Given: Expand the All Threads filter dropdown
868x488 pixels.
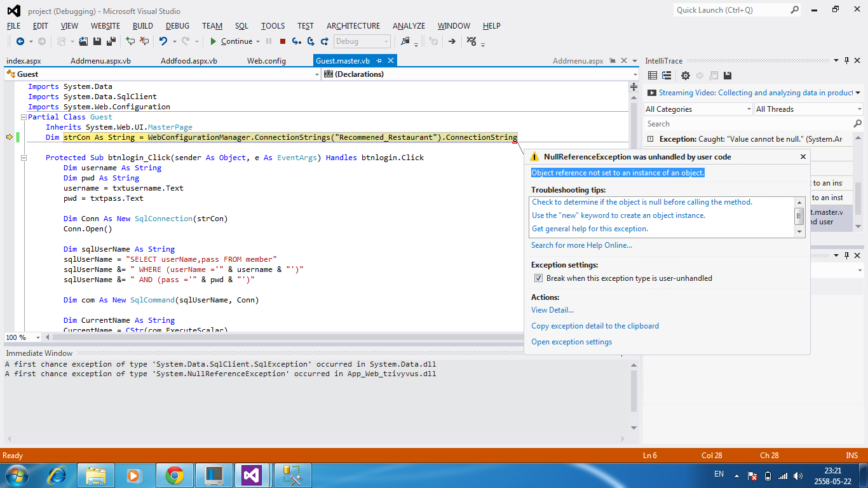Looking at the screenshot, I should [807, 109].
